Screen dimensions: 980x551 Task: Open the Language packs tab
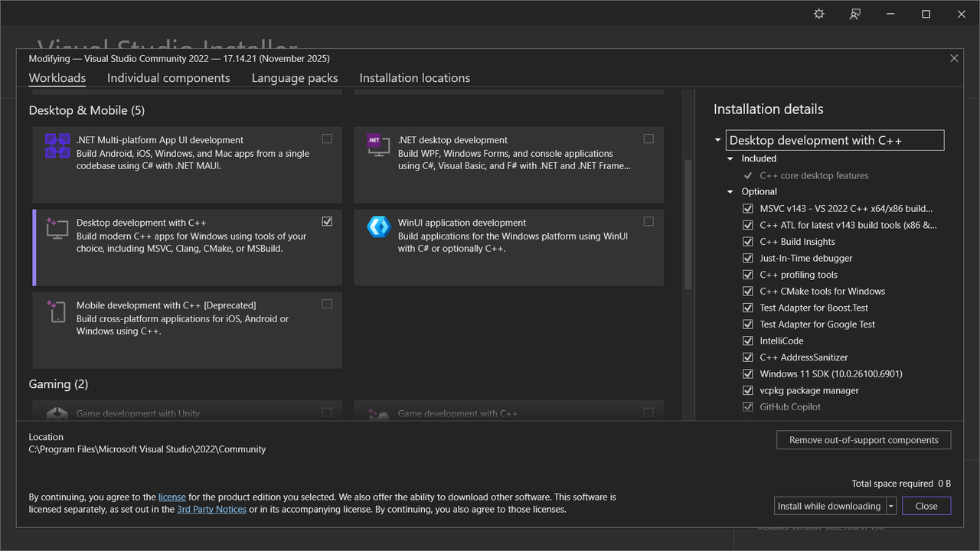pos(295,78)
